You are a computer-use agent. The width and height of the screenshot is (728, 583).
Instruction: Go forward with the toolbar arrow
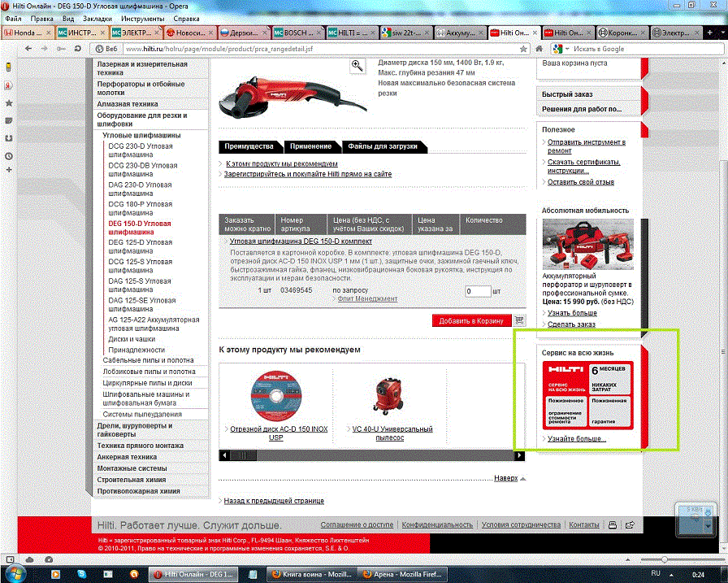(44, 49)
